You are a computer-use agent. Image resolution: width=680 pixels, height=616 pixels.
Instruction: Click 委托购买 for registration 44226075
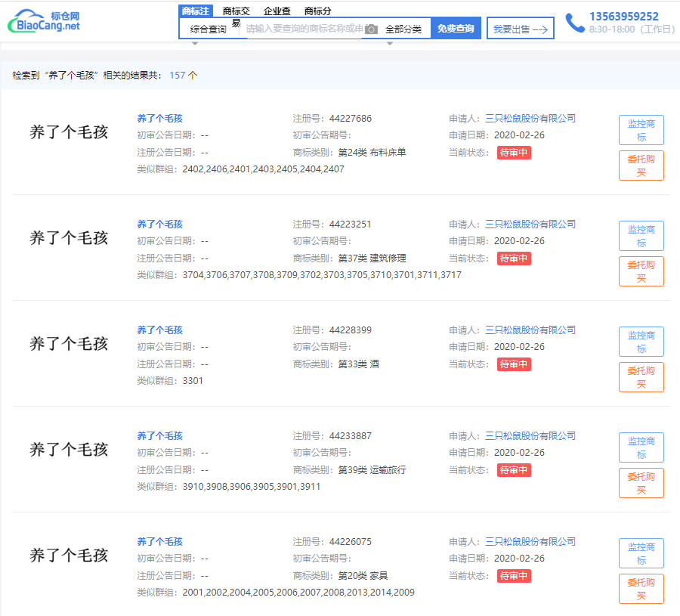[641, 589]
